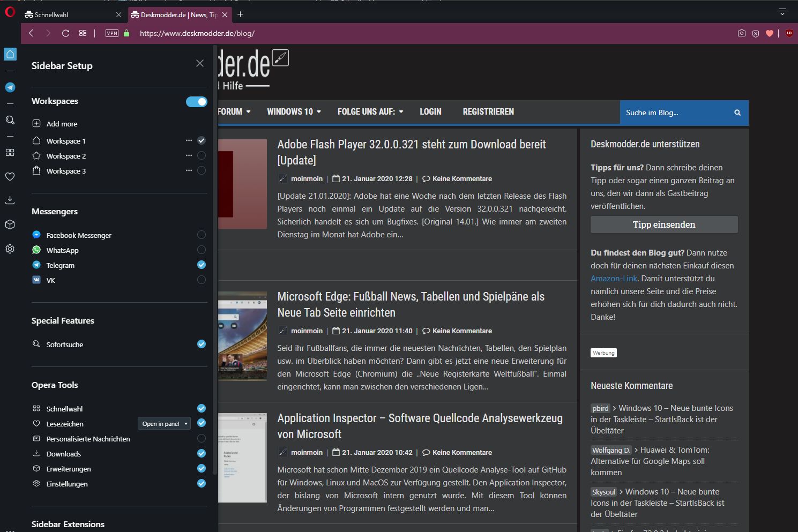Viewport: 798px width, 532px height.
Task: Open the Adobe Flash Player article
Action: [412, 152]
